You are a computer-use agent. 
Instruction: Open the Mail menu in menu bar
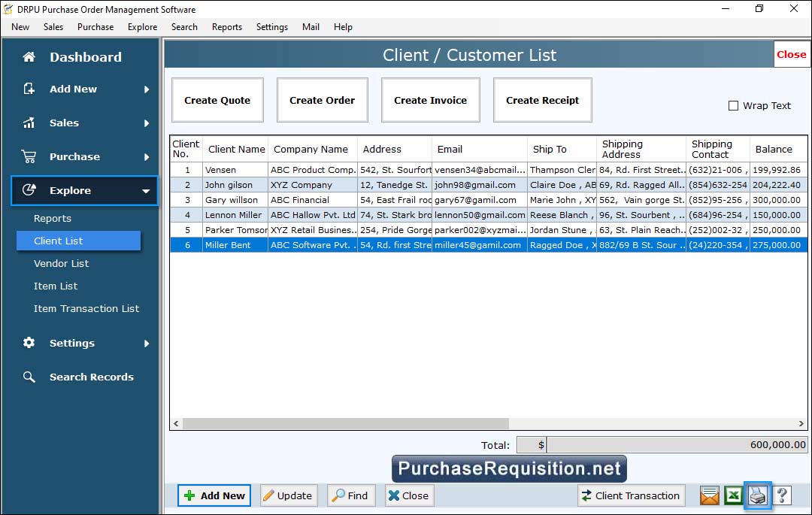coord(311,27)
